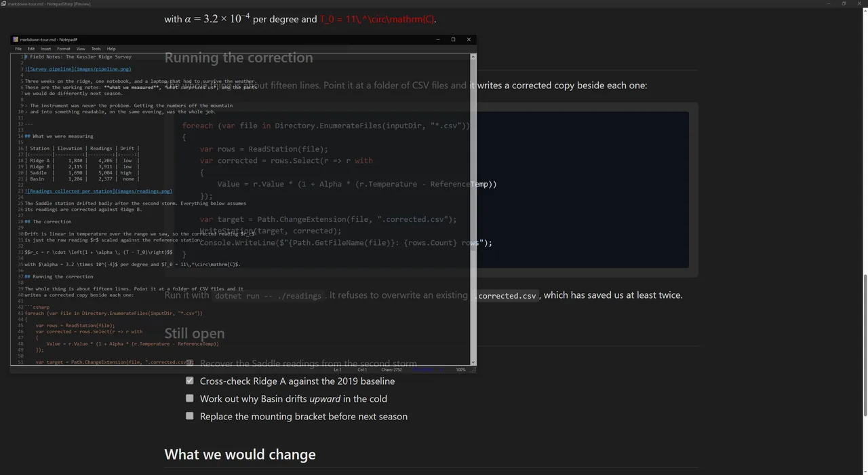The height and width of the screenshot is (475, 868).
Task: Close the NotepadSharp preview window
Action: (x=860, y=3)
